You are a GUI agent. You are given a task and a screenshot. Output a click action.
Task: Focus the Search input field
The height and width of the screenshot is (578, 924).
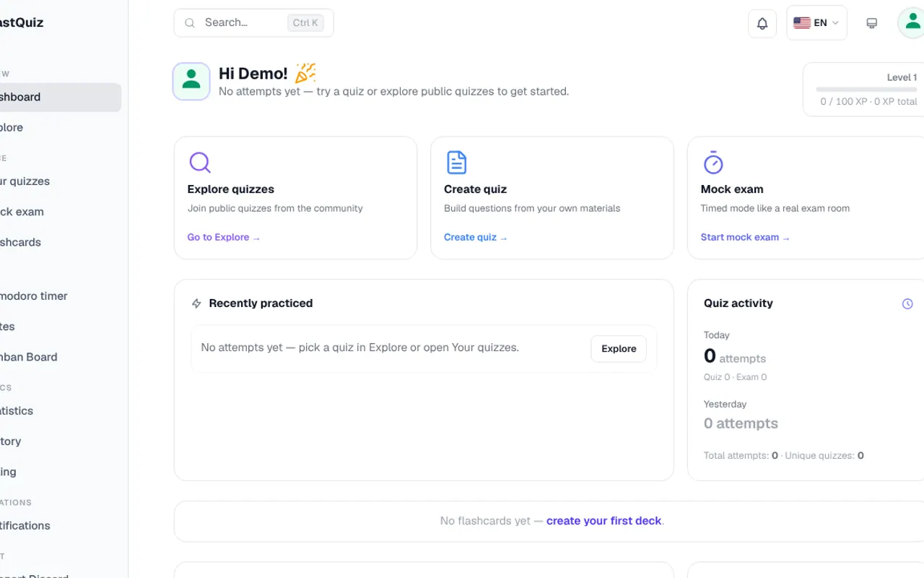253,23
